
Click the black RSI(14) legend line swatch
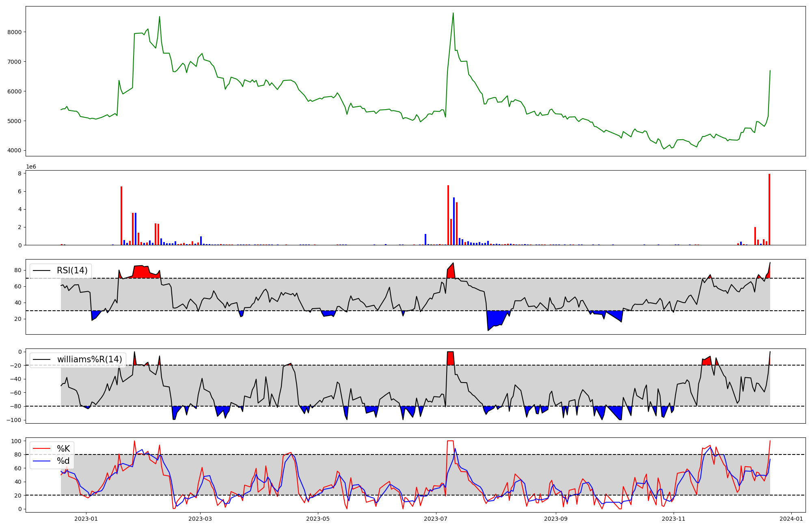41,270
